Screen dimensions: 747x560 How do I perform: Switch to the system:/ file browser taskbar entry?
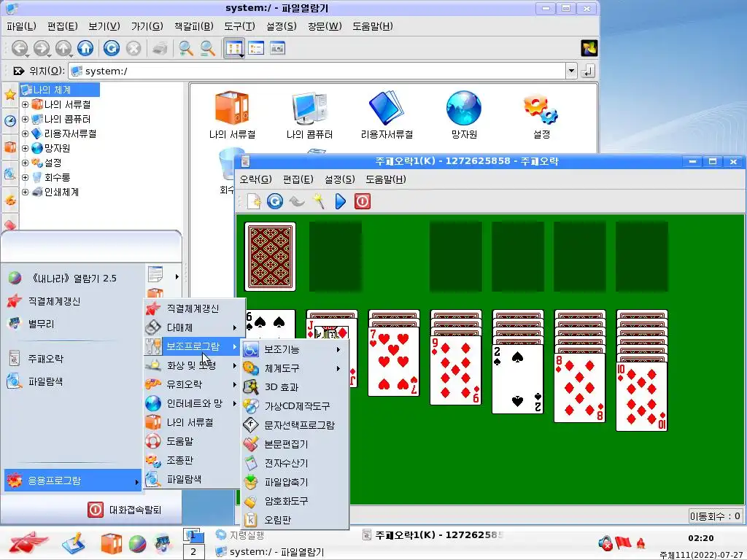[x=270, y=552]
